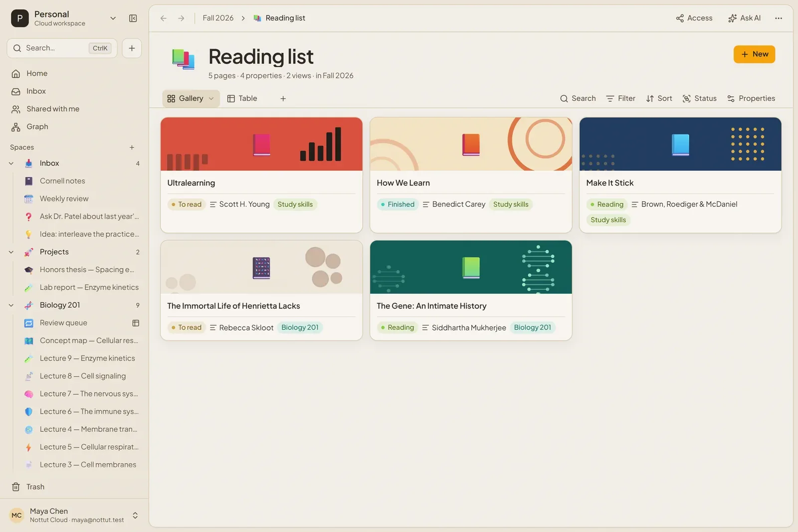Open Lecture 7 — The nervous system page
This screenshot has height=532, width=798.
click(x=82, y=394)
